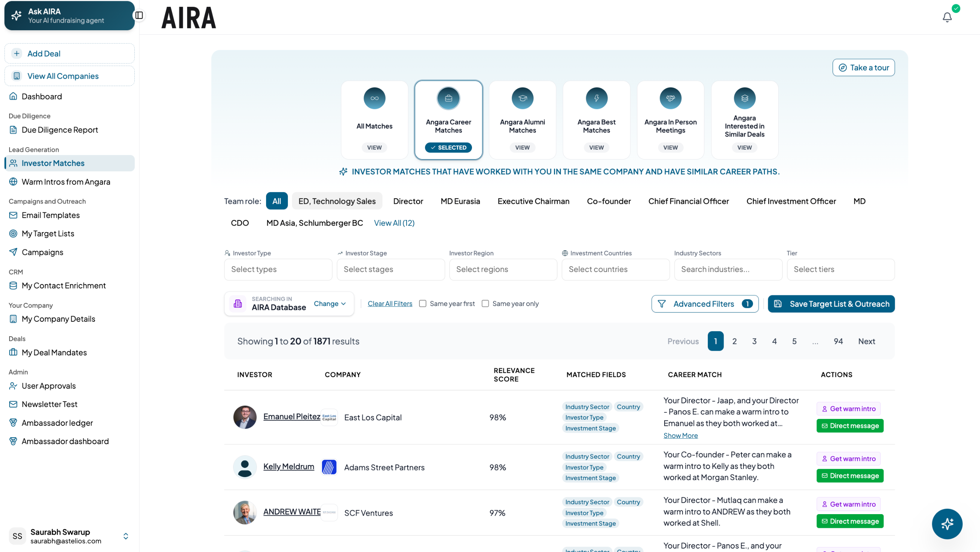
Task: Click the Due Diligence Report document icon
Action: (13, 130)
